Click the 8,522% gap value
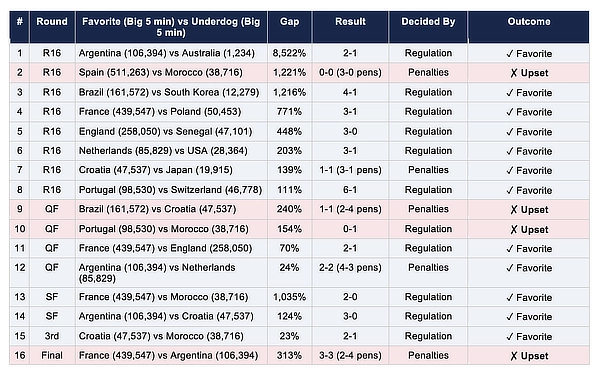Screen dimensions: 600x373 [289, 53]
